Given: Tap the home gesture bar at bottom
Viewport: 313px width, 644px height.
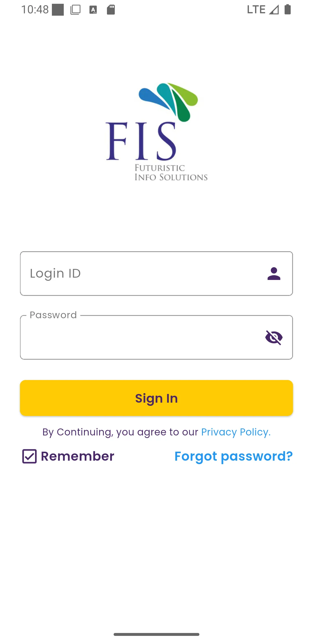Looking at the screenshot, I should [156, 634].
